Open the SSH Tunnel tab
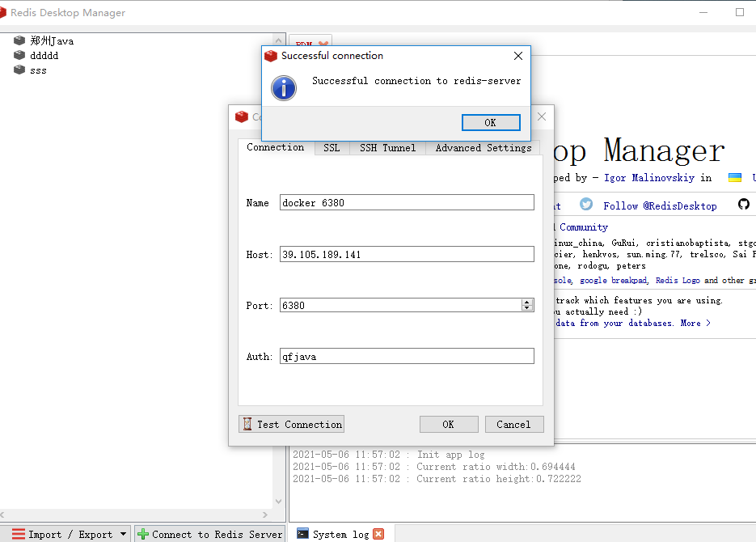Image resolution: width=756 pixels, height=542 pixels. pos(387,148)
